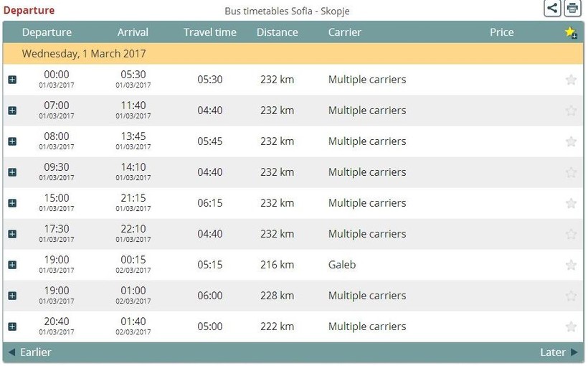Viewport: 588px width, 366px height.
Task: Show earlier departures
Action: pyautogui.click(x=30, y=352)
